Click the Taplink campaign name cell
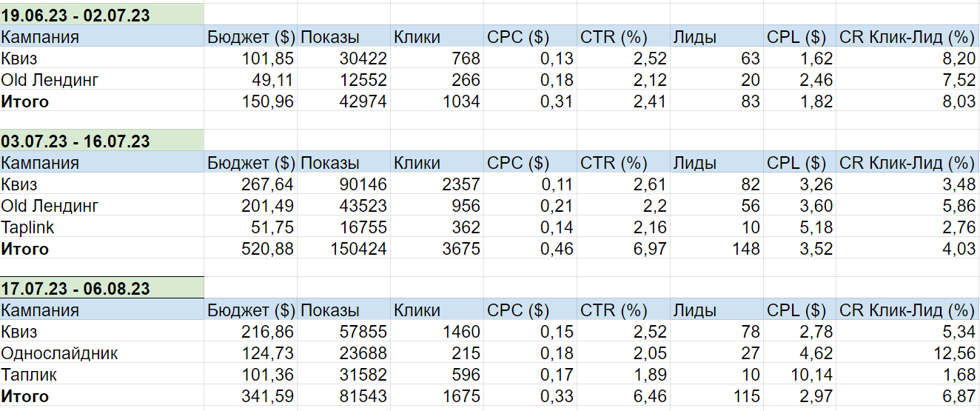The width and height of the screenshot is (980, 411). (x=102, y=227)
